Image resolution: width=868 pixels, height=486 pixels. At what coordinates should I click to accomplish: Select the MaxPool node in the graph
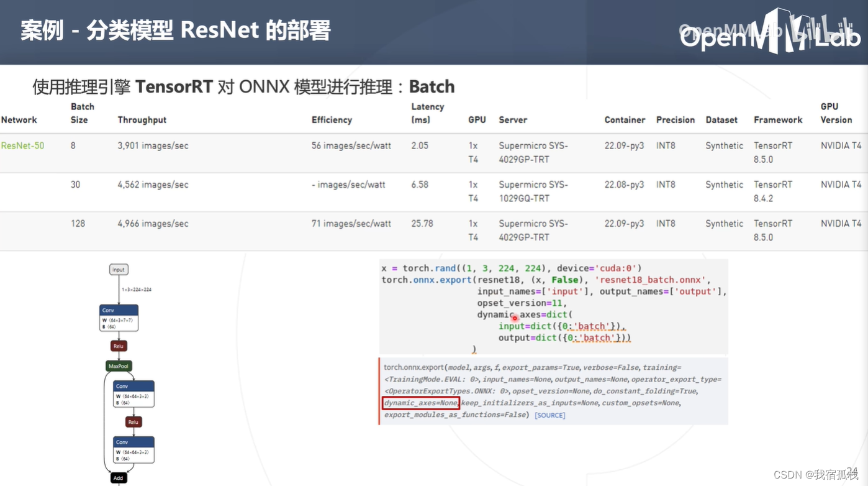click(119, 366)
